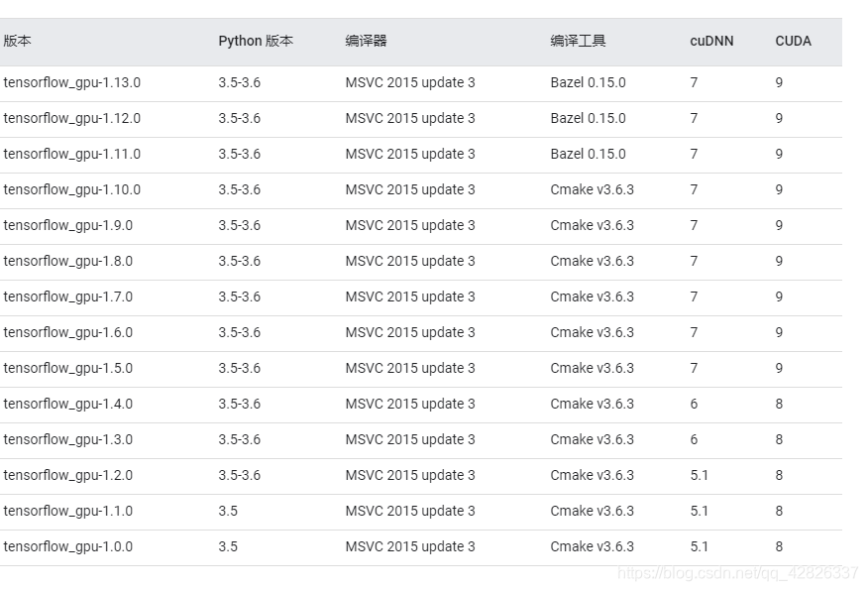Click 'Bazel 0.15.0' in tensorflow_gpu-1.12.0 row

[x=588, y=119]
